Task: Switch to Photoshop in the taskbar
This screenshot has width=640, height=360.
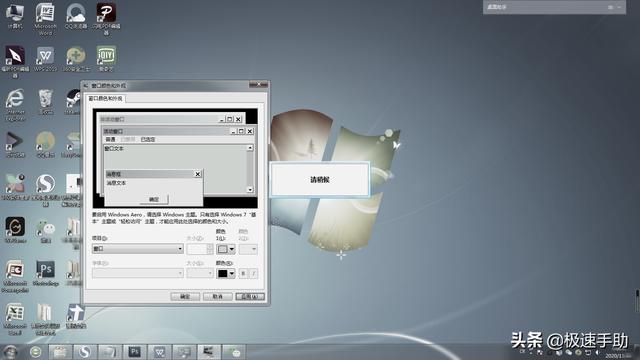Action: pos(134,352)
